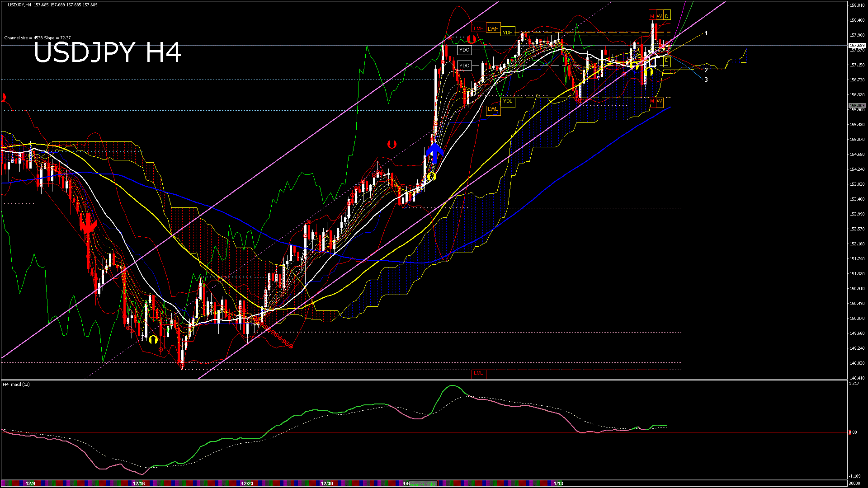Image resolution: width=868 pixels, height=488 pixels.
Task: Select the LWH level label
Action: pyautogui.click(x=493, y=29)
